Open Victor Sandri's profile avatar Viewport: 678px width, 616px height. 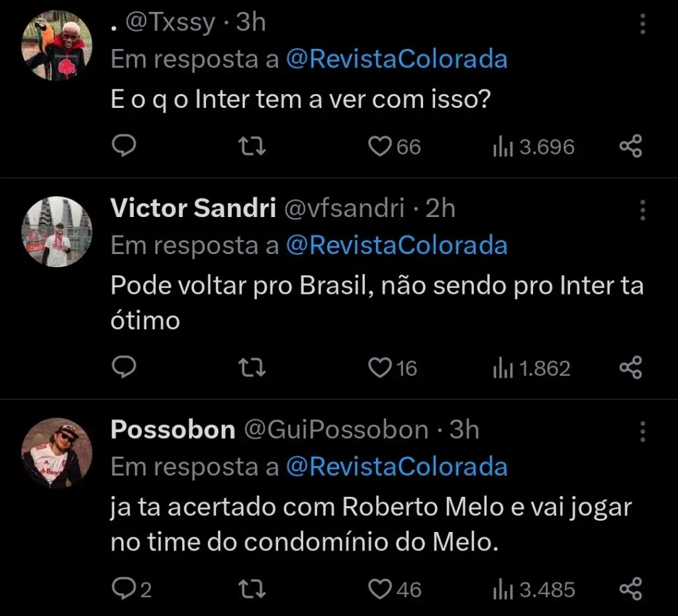[57, 232]
